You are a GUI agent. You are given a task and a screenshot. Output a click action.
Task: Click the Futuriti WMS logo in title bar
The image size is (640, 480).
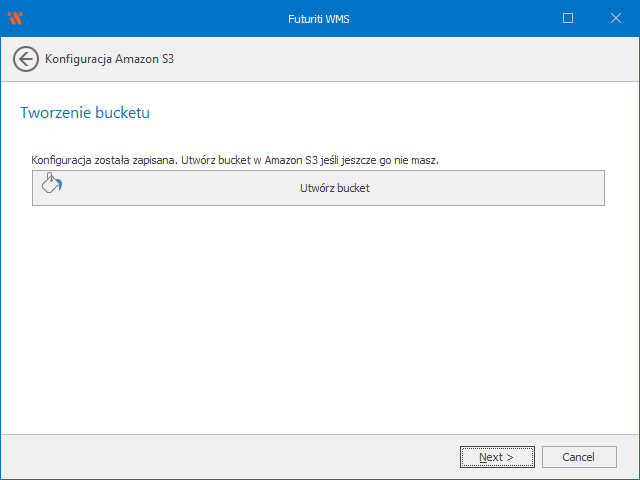pos(15,18)
